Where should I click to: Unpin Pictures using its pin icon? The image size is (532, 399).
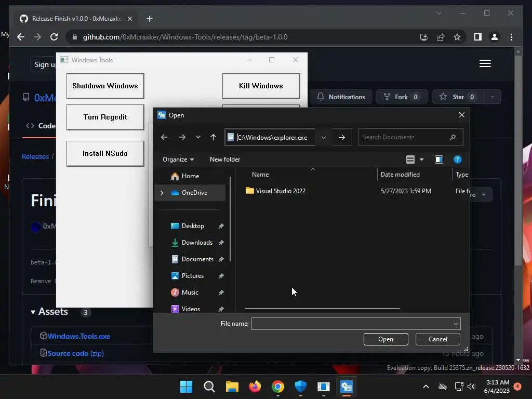coord(221,276)
